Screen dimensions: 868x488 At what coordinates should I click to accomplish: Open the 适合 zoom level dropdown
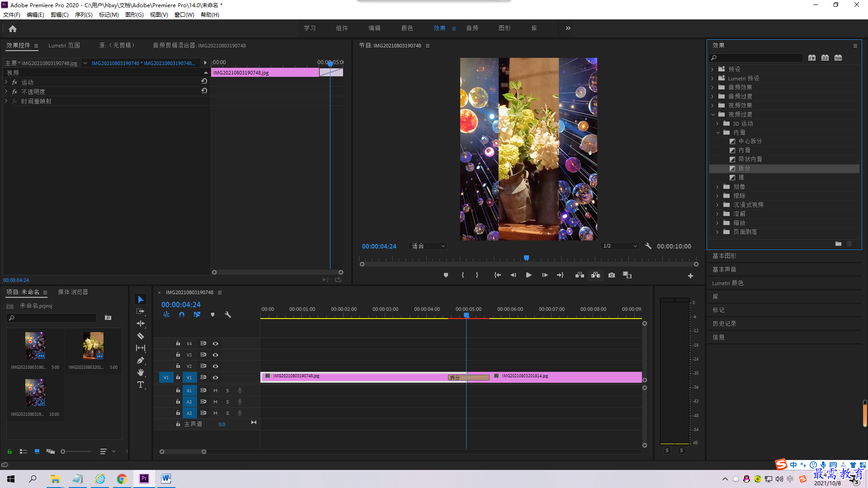[x=428, y=246]
